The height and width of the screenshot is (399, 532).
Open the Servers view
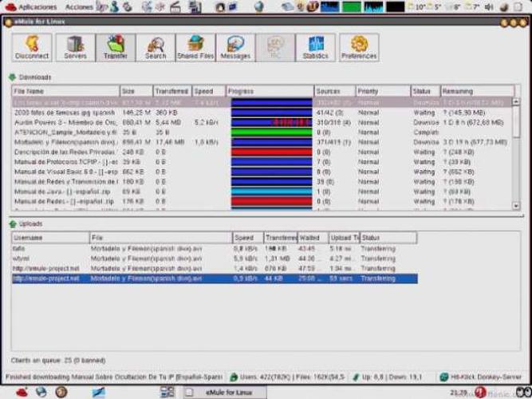point(75,48)
